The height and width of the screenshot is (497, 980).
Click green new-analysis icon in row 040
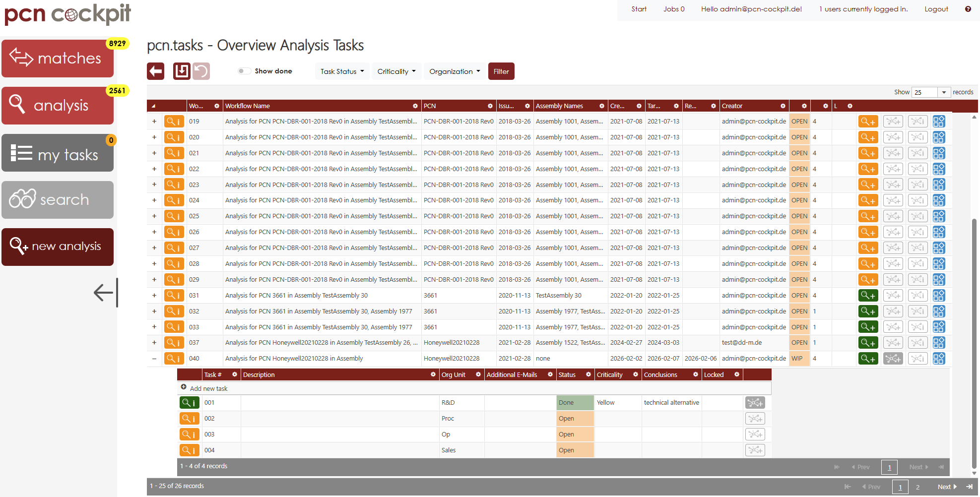868,359
